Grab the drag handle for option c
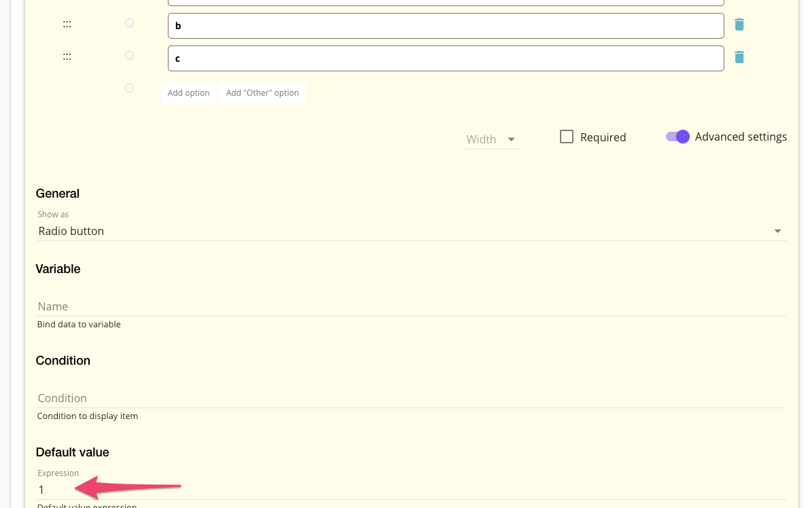Image resolution: width=812 pixels, height=508 pixels. point(67,57)
